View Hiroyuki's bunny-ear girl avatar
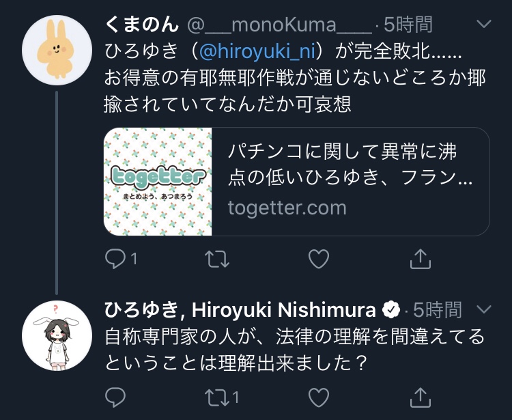The width and height of the screenshot is (512, 420). [57, 336]
